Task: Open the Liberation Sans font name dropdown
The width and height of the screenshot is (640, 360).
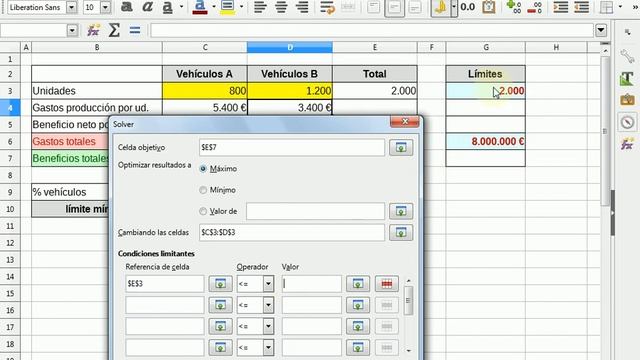Action: (71, 7)
